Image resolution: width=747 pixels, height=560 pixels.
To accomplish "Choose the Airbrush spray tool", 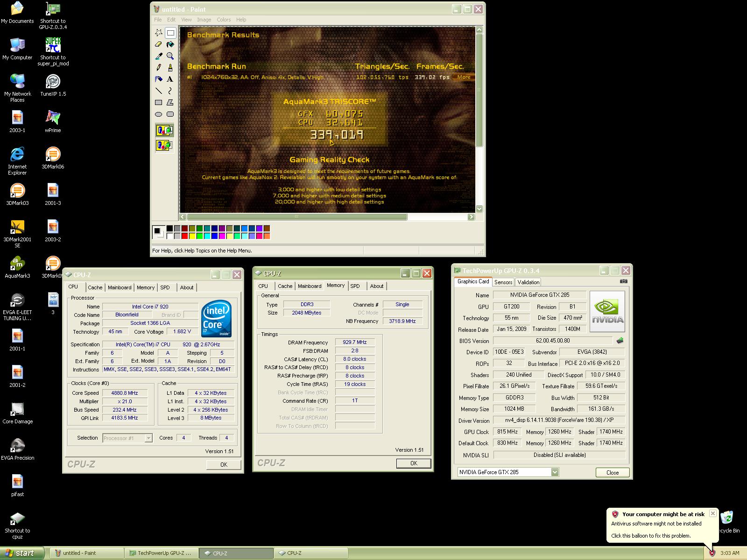I will click(x=159, y=79).
